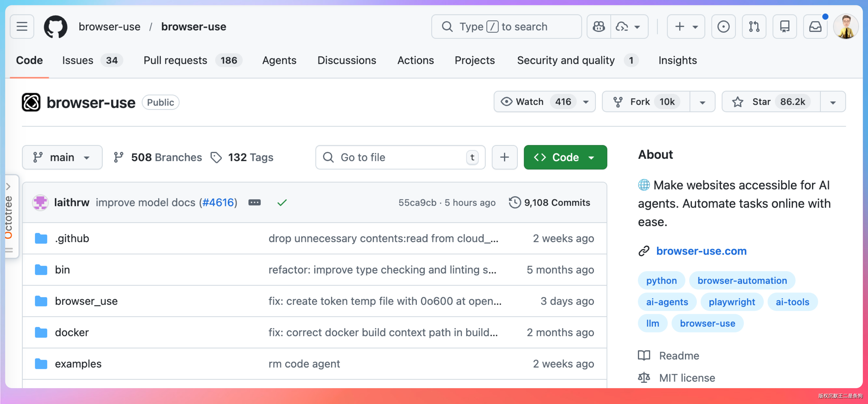Open the browser-use.com website link
The height and width of the screenshot is (404, 868).
[701, 251]
